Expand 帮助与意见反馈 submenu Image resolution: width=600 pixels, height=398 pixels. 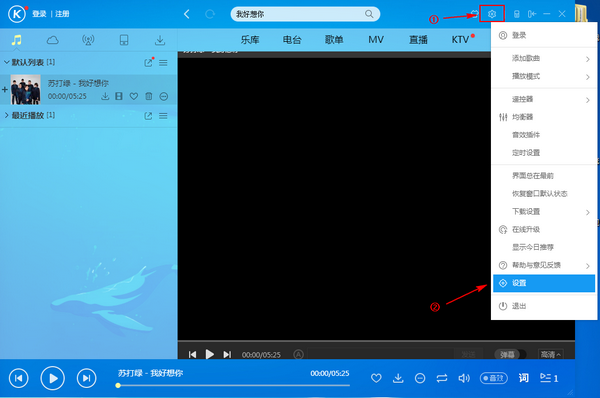pos(543,265)
